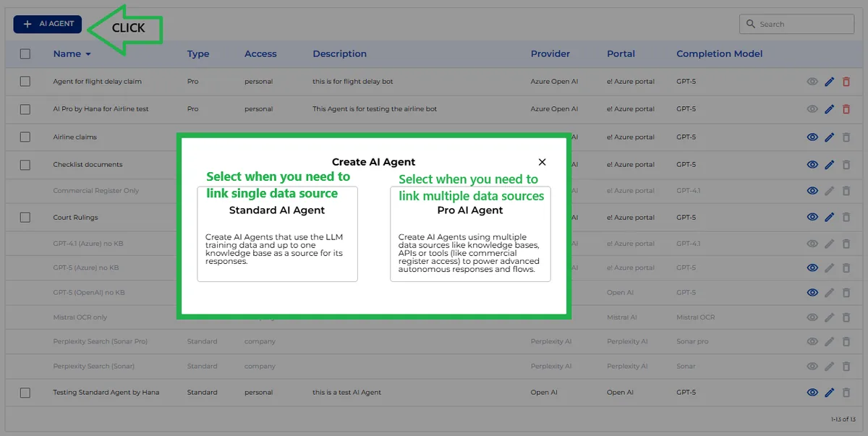Close the Create AI Agent dialog
The image size is (868, 436).
pyautogui.click(x=542, y=162)
